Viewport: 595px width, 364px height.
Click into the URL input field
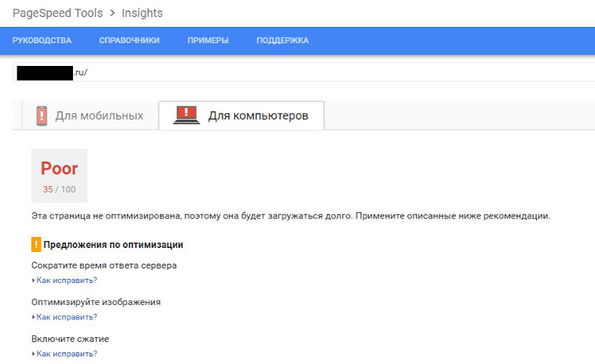pyautogui.click(x=318, y=73)
